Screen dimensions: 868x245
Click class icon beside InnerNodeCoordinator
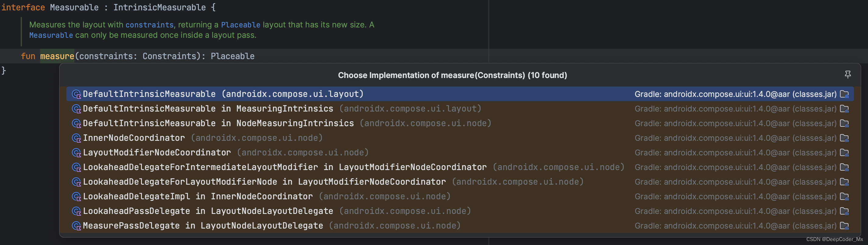tap(76, 138)
